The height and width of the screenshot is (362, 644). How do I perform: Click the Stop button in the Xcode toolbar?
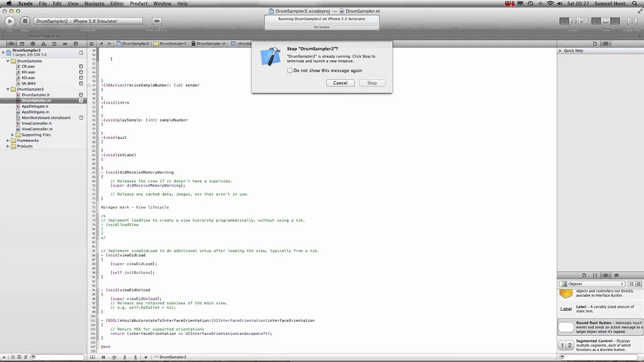[x=25, y=21]
